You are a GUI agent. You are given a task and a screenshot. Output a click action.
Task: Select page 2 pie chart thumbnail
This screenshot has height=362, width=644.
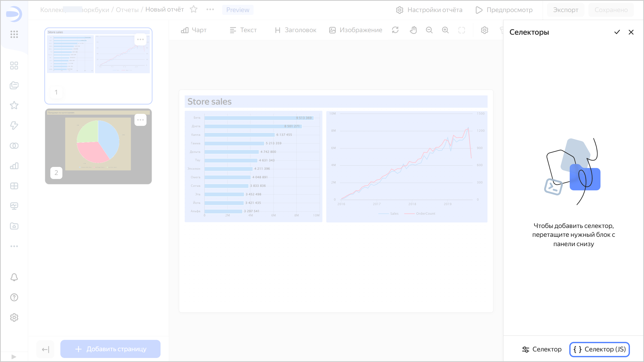click(98, 146)
